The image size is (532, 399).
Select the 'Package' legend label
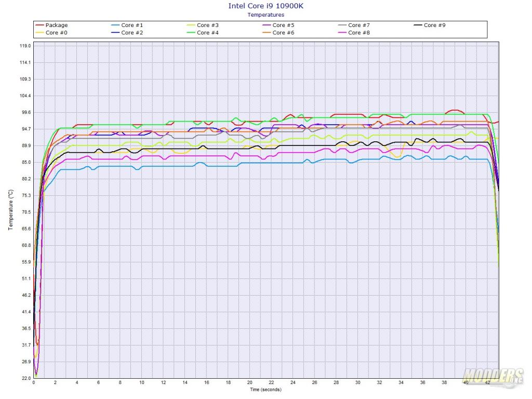(x=57, y=25)
